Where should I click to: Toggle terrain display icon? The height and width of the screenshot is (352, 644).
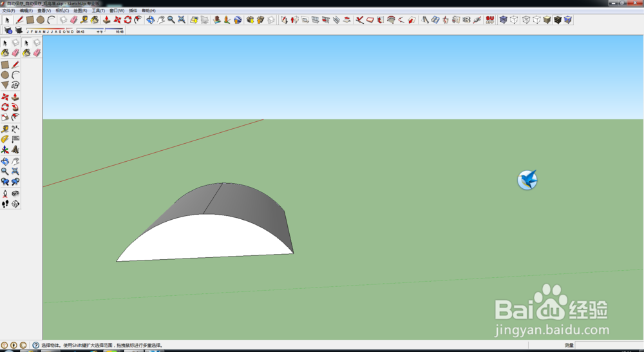click(x=205, y=20)
